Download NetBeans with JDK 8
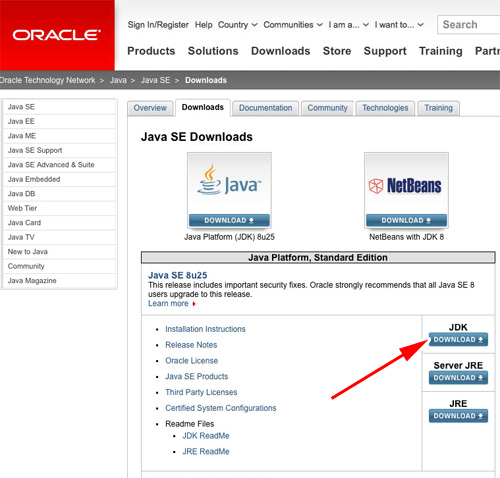 point(406,220)
